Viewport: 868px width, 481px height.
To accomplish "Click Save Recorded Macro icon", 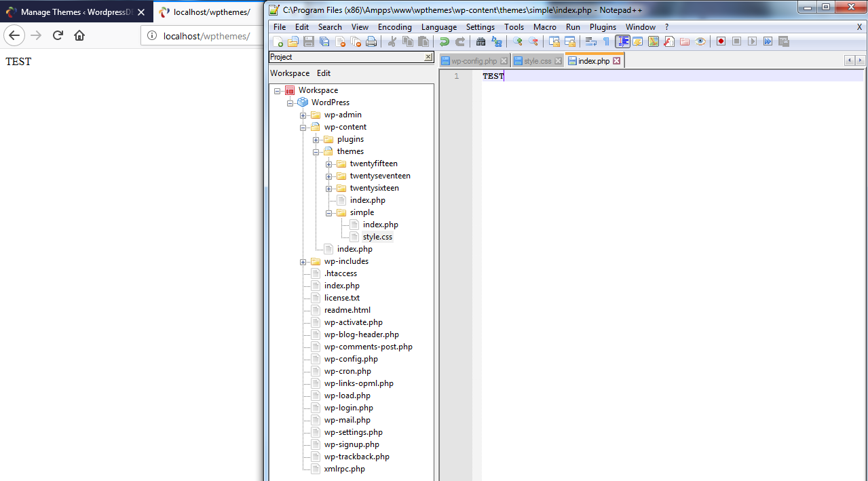I will 783,41.
